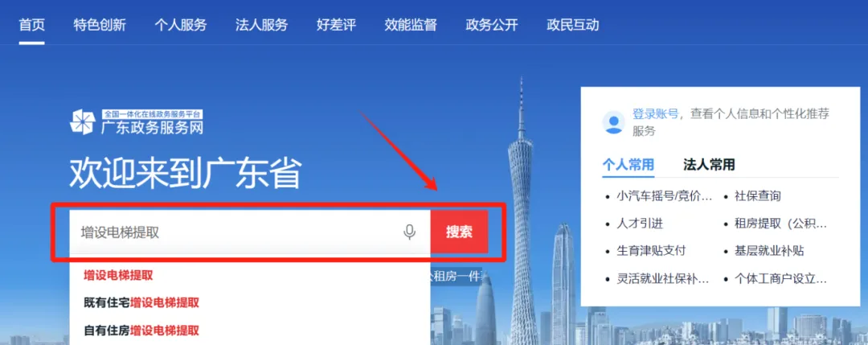Open the 首页 navigation tab
868x345 pixels.
31,25
